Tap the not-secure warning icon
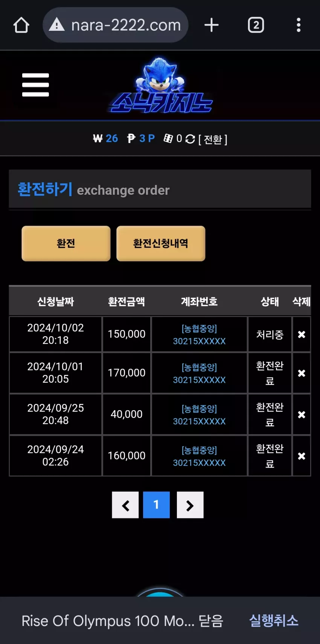 pyautogui.click(x=57, y=25)
